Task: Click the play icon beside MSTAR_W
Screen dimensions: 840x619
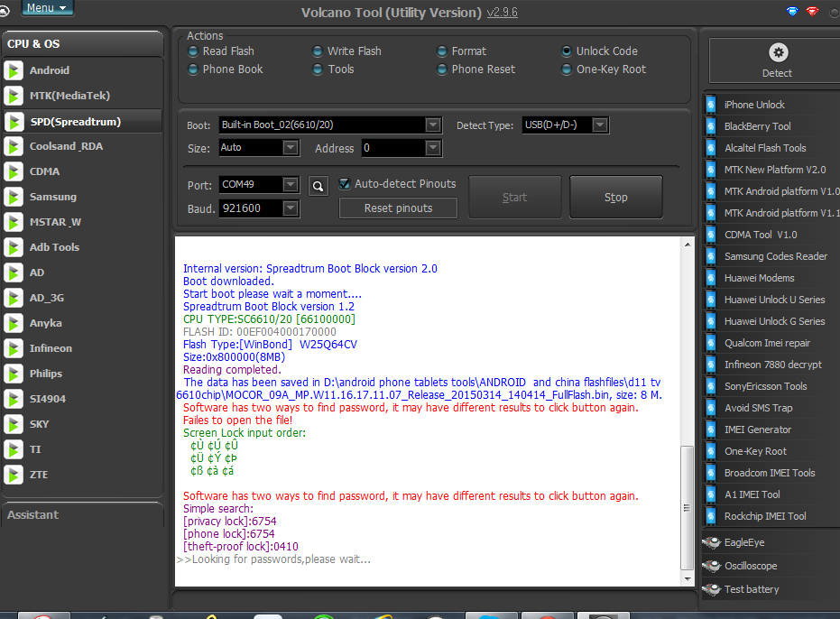Action: coord(14,222)
